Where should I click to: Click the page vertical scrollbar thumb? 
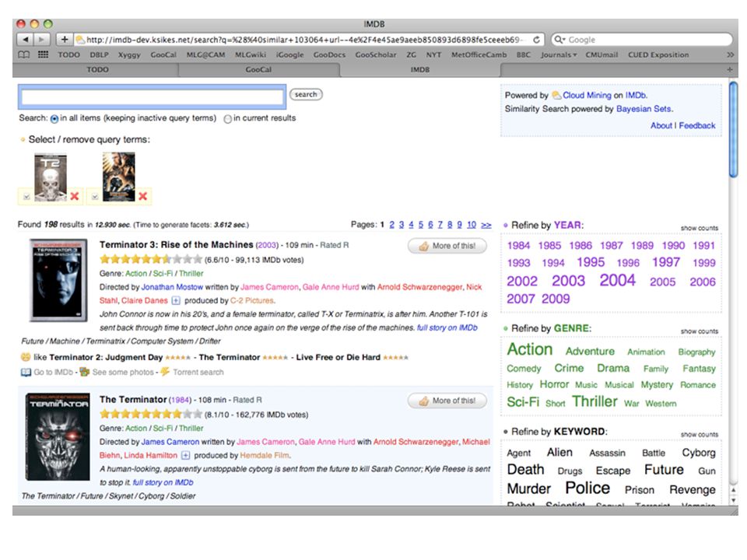coord(733,130)
